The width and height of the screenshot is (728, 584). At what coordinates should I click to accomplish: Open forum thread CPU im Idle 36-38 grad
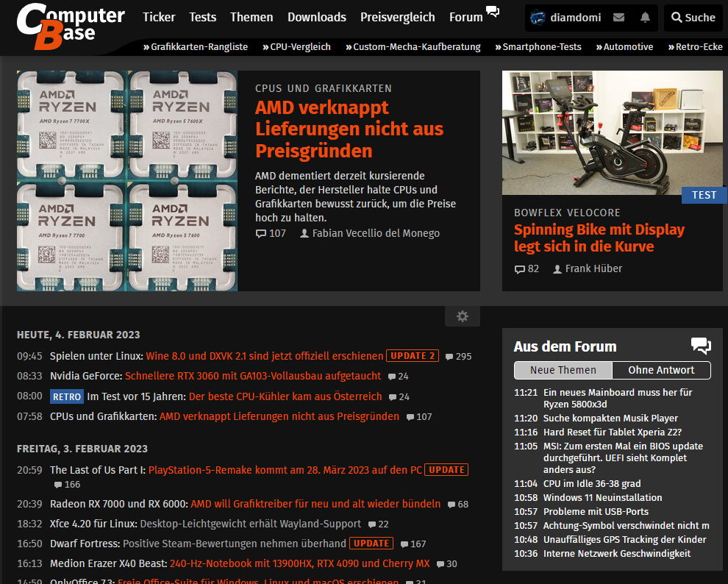coord(592,484)
